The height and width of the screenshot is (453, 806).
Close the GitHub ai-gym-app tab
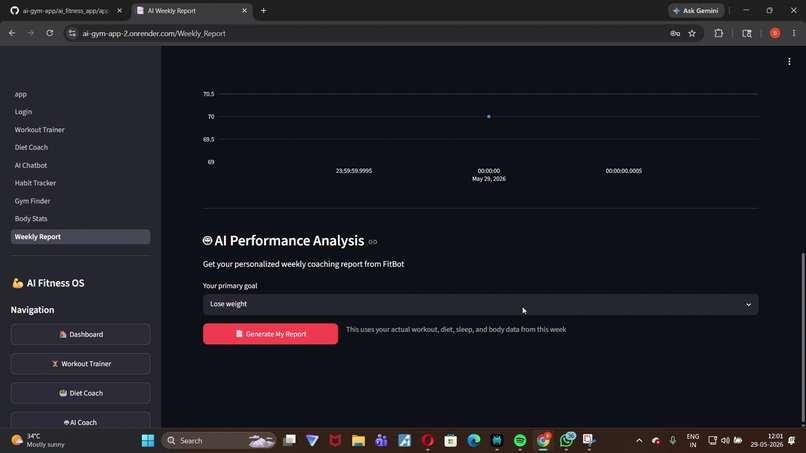pyautogui.click(x=120, y=10)
